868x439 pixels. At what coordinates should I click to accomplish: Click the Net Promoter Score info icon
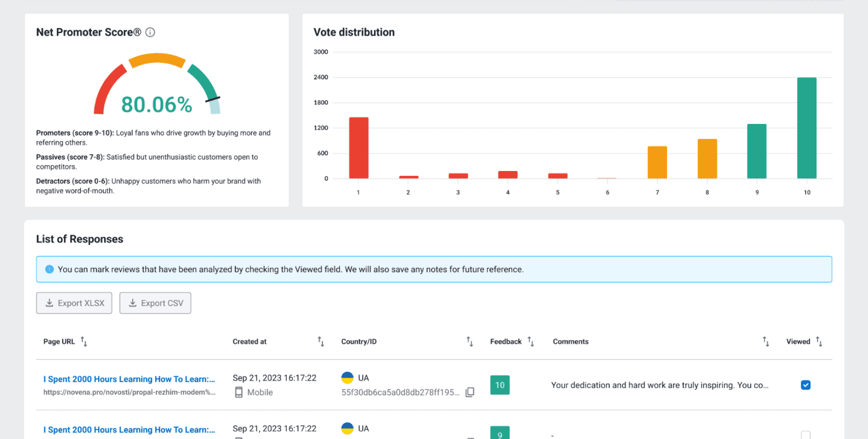click(x=150, y=32)
